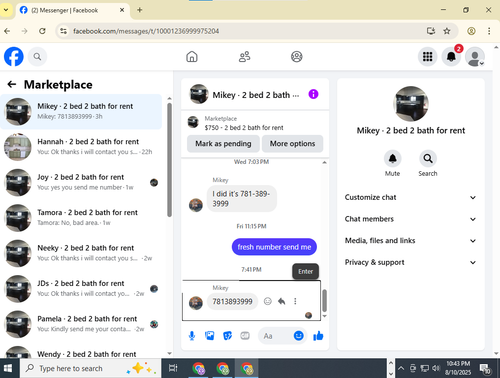Open Neeky conversation in list
Viewport: 500px width, 378px height.
81,253
